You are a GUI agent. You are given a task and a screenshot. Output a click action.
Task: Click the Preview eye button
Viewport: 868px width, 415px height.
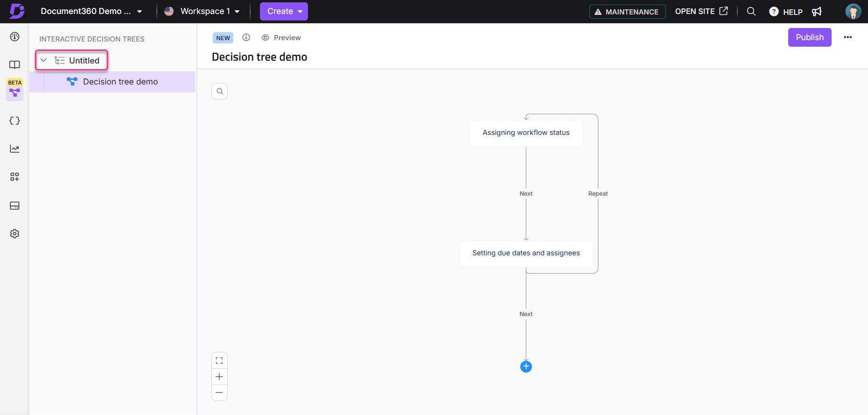pyautogui.click(x=281, y=38)
